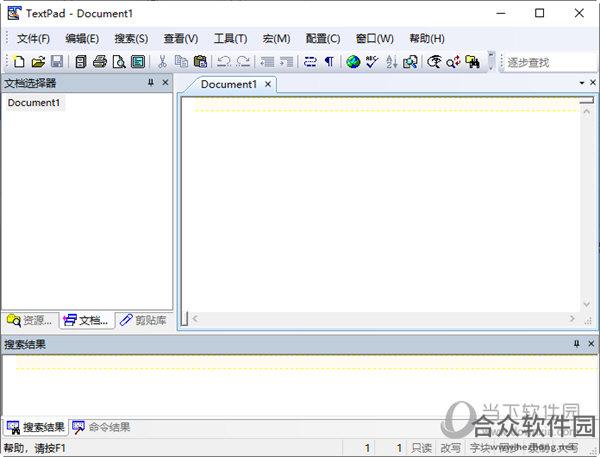This screenshot has width=600, height=457.
Task: Pin the 搜索结果 panel
Action: click(577, 344)
